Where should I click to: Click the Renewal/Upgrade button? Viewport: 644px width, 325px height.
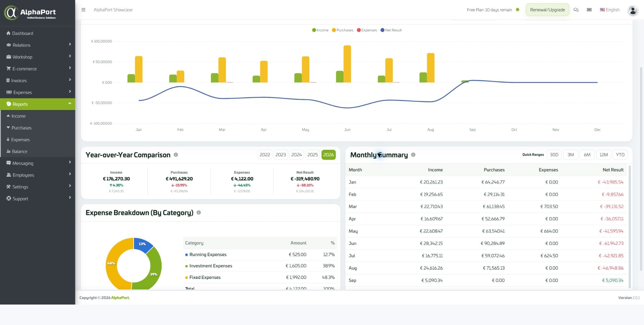pyautogui.click(x=547, y=10)
